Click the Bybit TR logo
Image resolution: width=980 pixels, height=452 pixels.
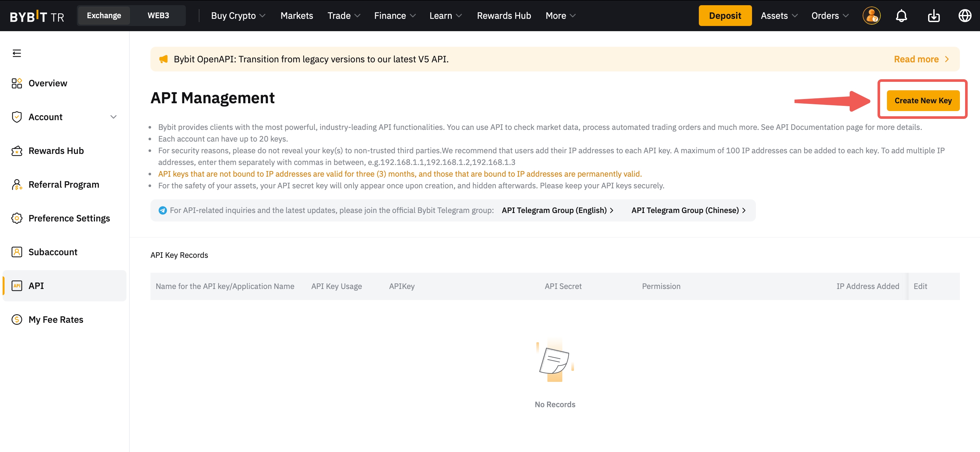click(x=37, y=16)
